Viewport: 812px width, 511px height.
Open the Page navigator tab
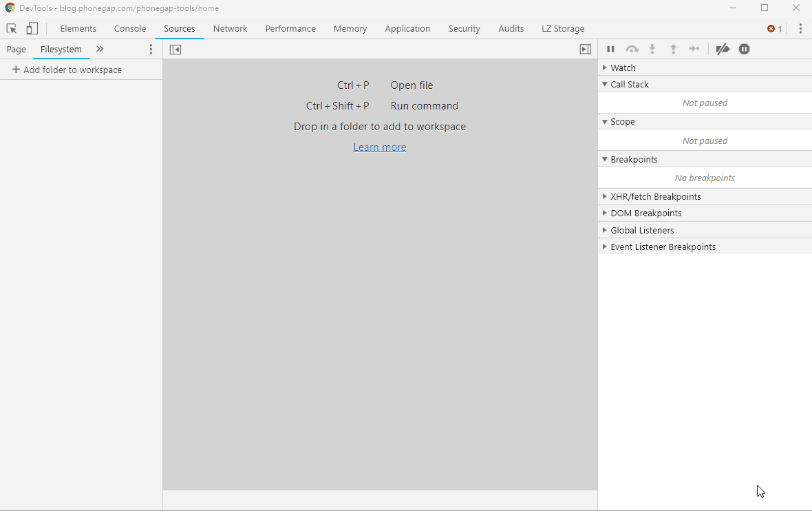point(17,50)
